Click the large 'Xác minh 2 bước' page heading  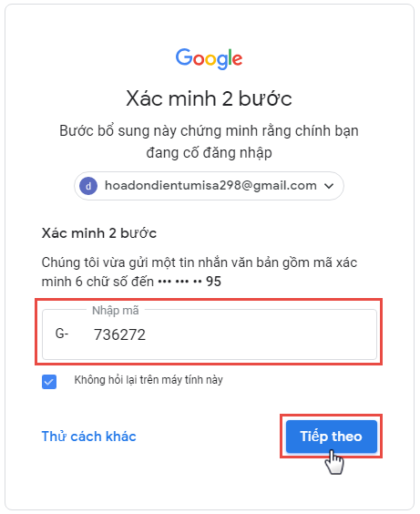click(209, 98)
